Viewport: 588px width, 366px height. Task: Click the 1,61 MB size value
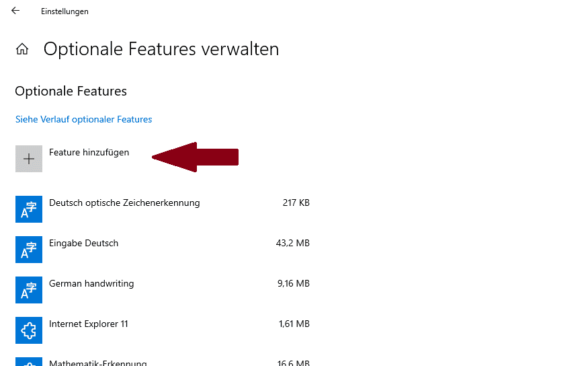tap(294, 324)
